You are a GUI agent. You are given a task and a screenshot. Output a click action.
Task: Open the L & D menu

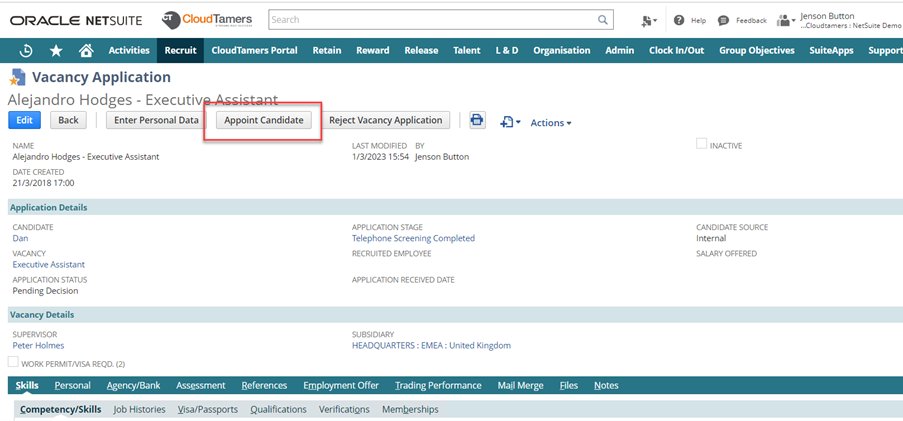point(507,51)
